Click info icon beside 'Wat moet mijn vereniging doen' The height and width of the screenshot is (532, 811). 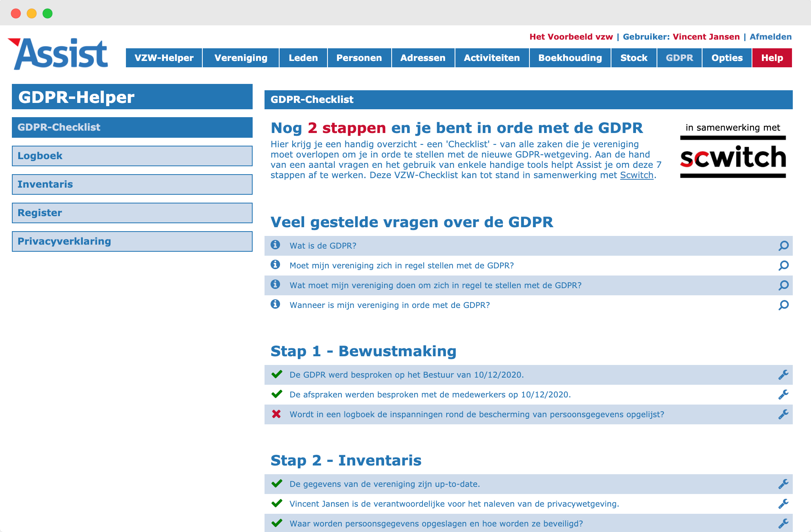275,285
